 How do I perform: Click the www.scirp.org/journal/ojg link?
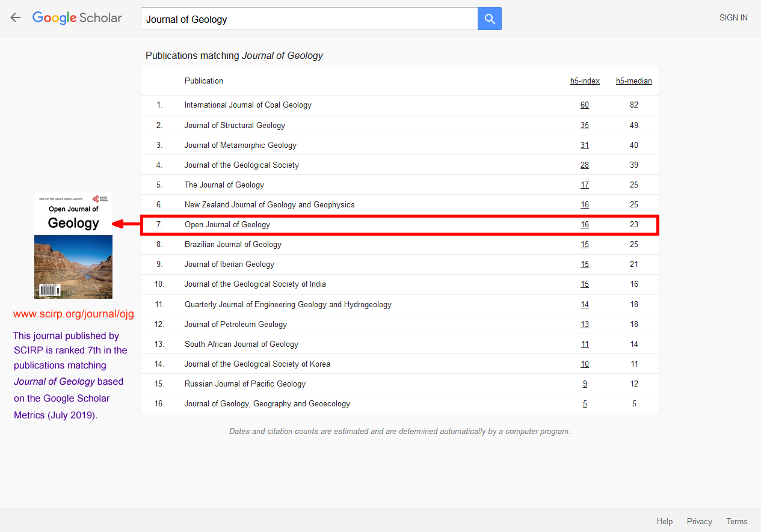coord(73,314)
